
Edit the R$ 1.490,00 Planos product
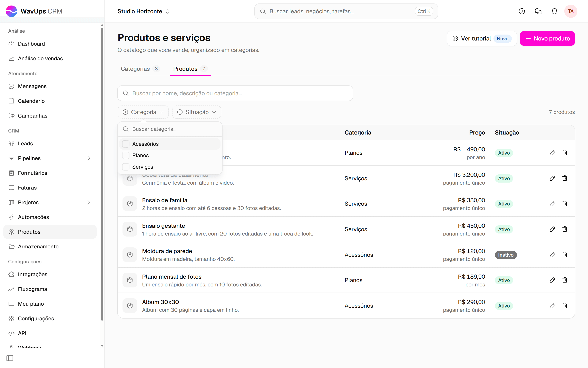(552, 153)
